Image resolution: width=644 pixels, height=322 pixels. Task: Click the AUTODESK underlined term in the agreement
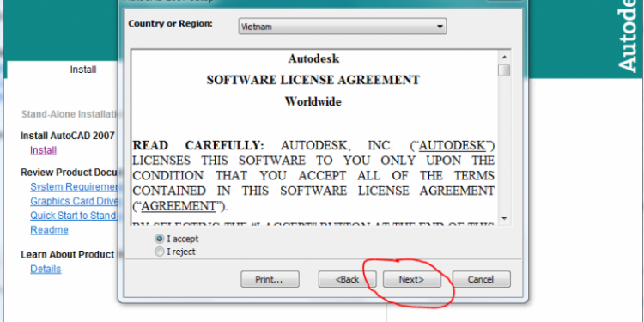coord(453,146)
